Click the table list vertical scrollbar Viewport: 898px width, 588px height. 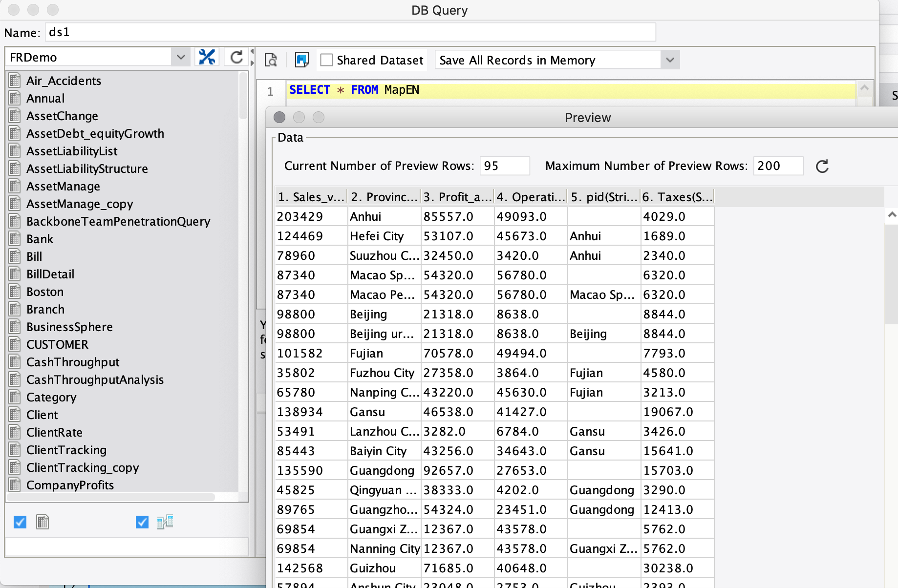(243, 96)
